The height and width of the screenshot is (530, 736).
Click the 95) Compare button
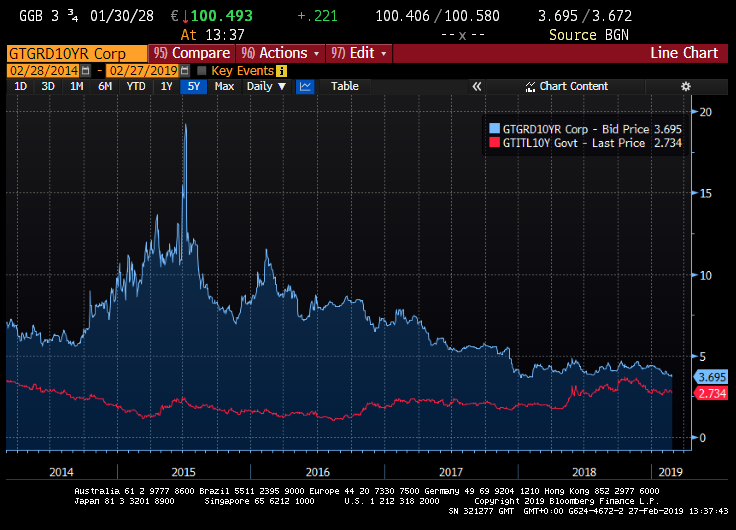tap(192, 54)
